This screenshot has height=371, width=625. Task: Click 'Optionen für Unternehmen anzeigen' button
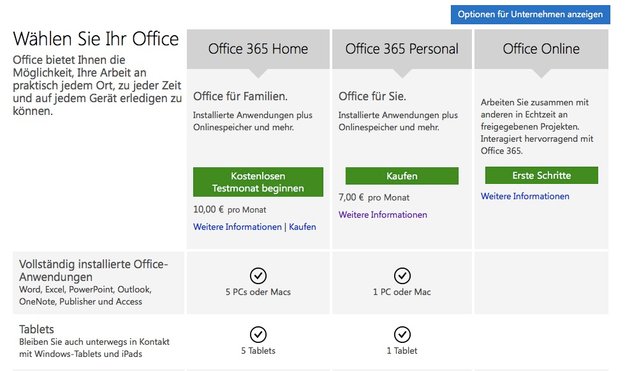[x=530, y=14]
